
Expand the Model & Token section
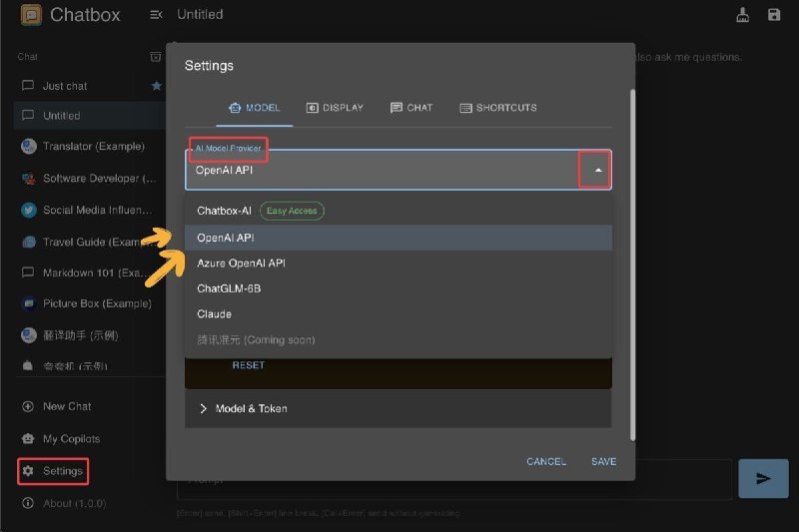click(x=398, y=409)
